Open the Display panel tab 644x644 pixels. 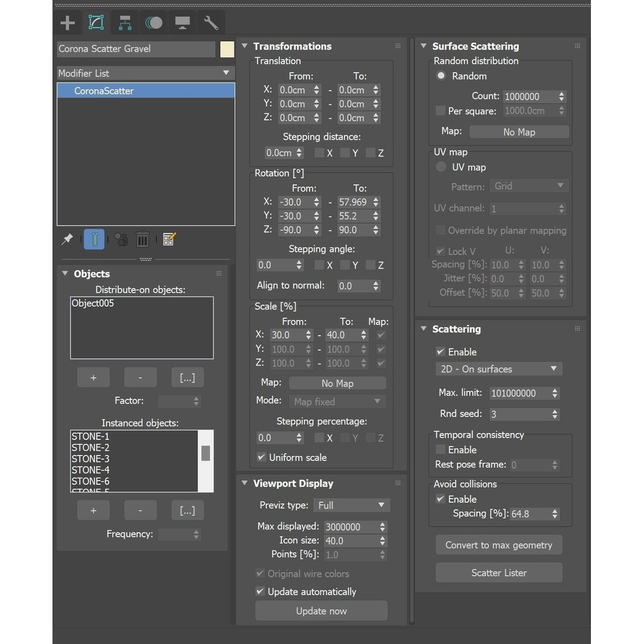tap(182, 23)
